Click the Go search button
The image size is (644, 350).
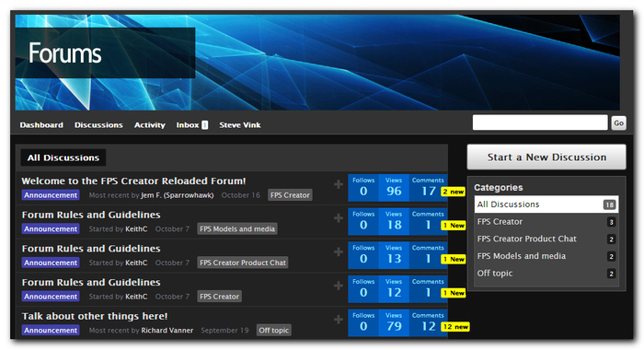tap(618, 123)
